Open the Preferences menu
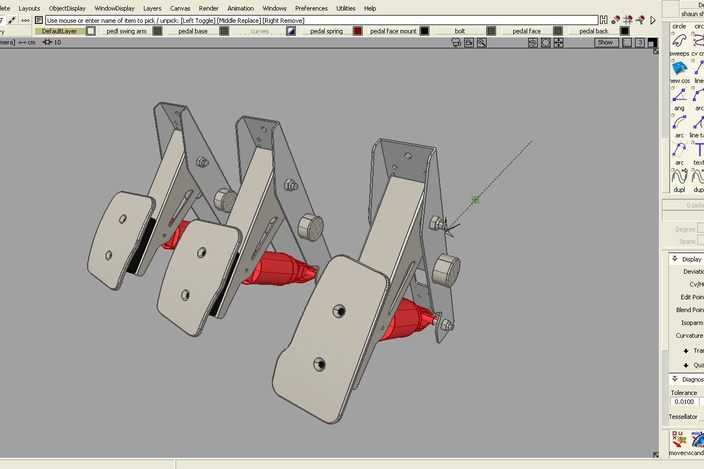704x469 pixels. pyautogui.click(x=311, y=9)
